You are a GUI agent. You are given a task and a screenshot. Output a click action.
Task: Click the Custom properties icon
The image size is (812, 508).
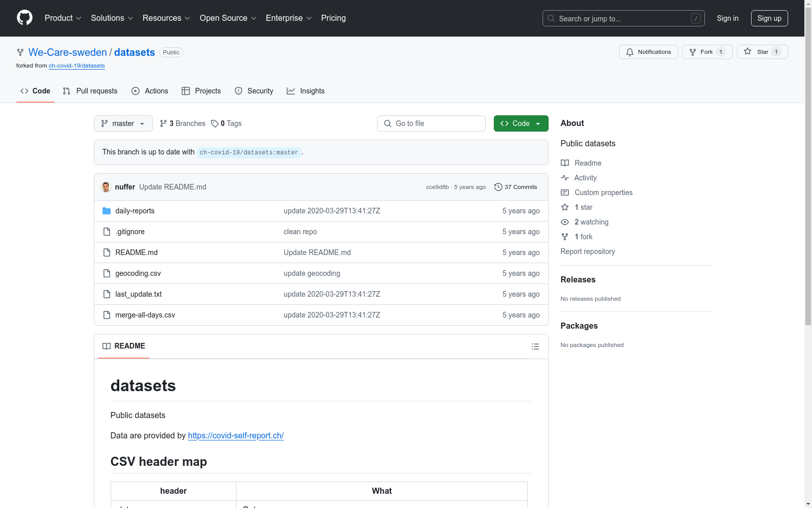click(x=565, y=193)
